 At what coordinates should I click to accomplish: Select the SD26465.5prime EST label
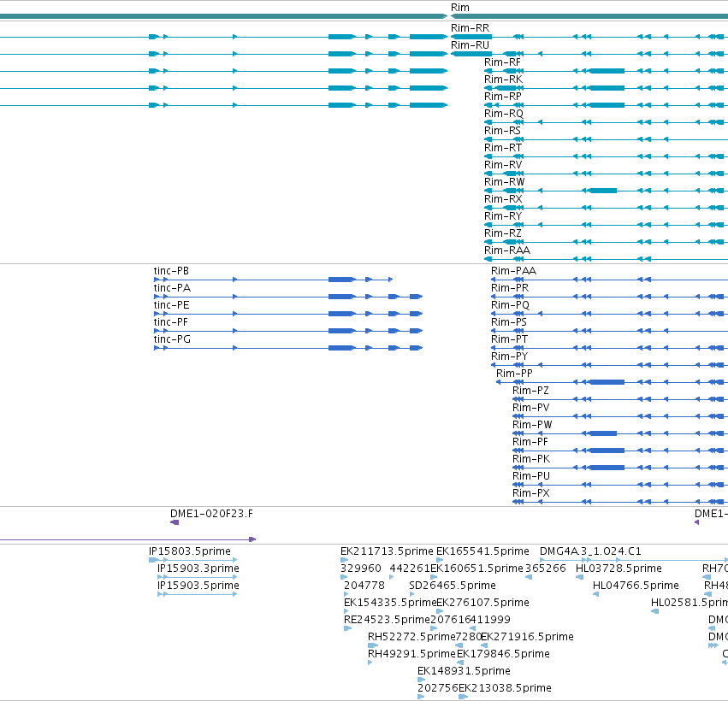[x=453, y=586]
